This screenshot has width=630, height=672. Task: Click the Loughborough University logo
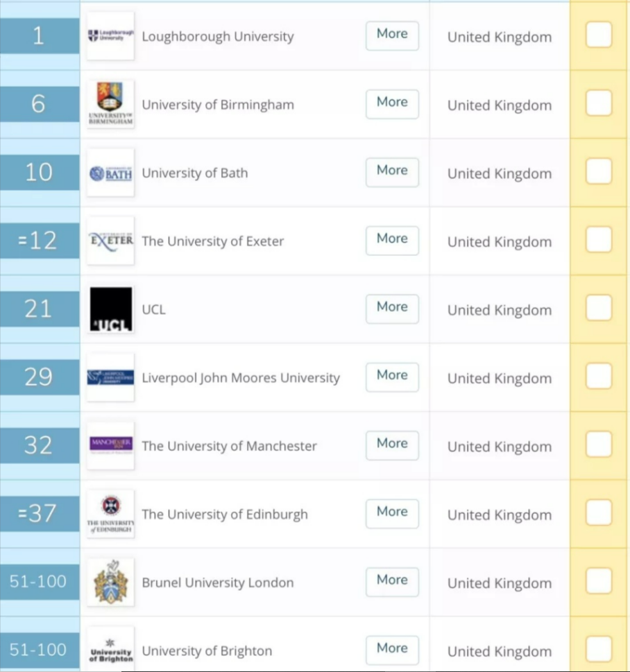(x=110, y=36)
